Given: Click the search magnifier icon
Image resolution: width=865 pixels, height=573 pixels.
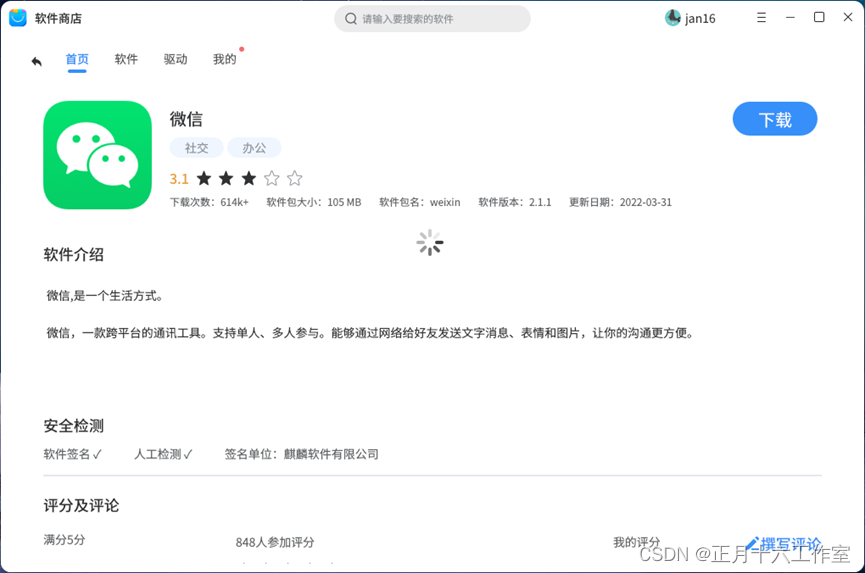Looking at the screenshot, I should (x=351, y=19).
